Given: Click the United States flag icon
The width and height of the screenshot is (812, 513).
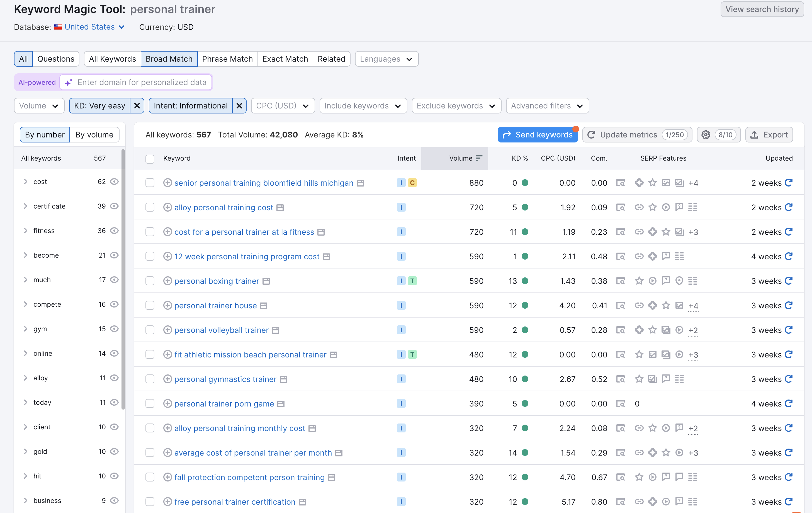Looking at the screenshot, I should 58,27.
